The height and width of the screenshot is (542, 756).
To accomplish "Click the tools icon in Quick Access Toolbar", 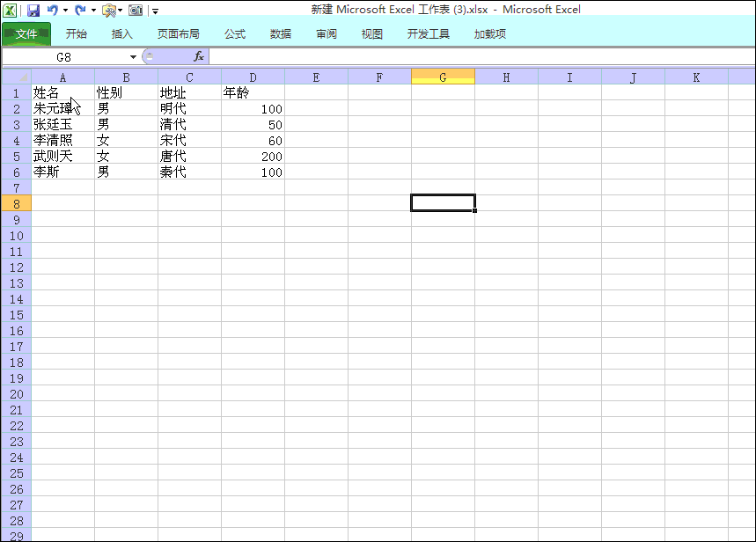I will pyautogui.click(x=109, y=11).
